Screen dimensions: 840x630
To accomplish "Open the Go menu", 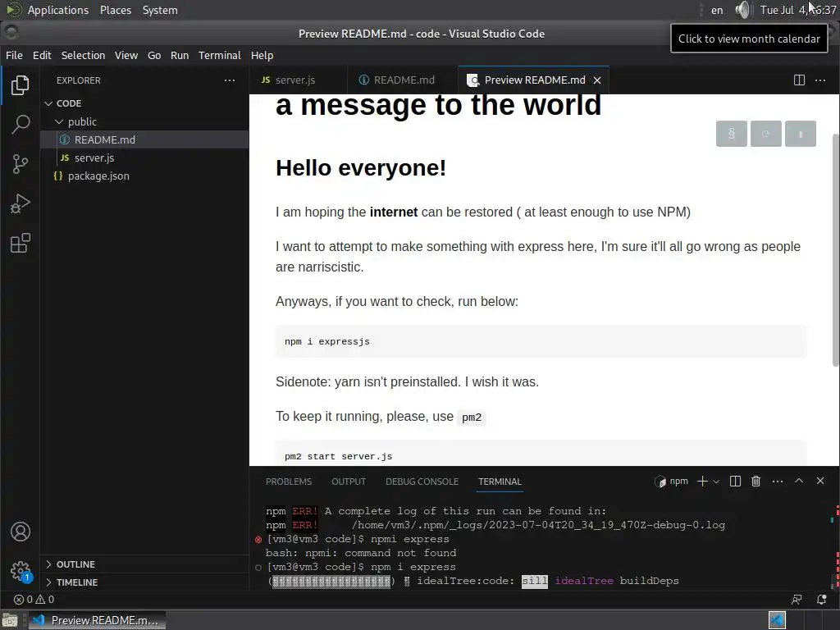I will coord(154,55).
